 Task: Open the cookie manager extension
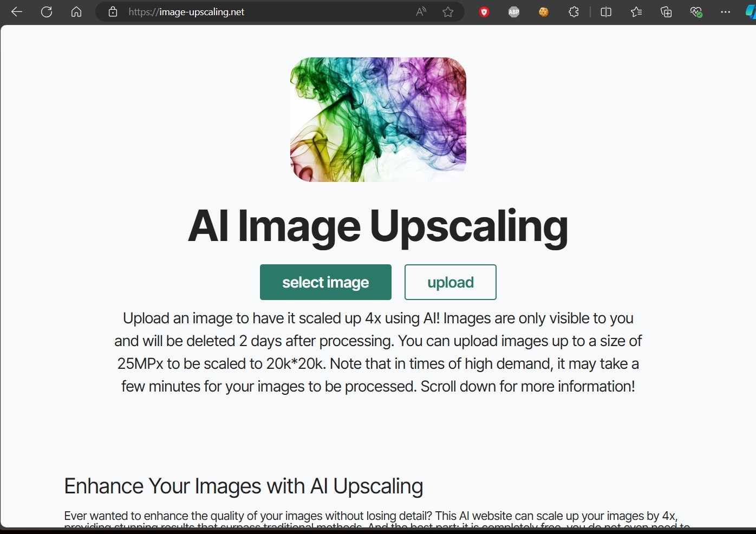(x=543, y=11)
